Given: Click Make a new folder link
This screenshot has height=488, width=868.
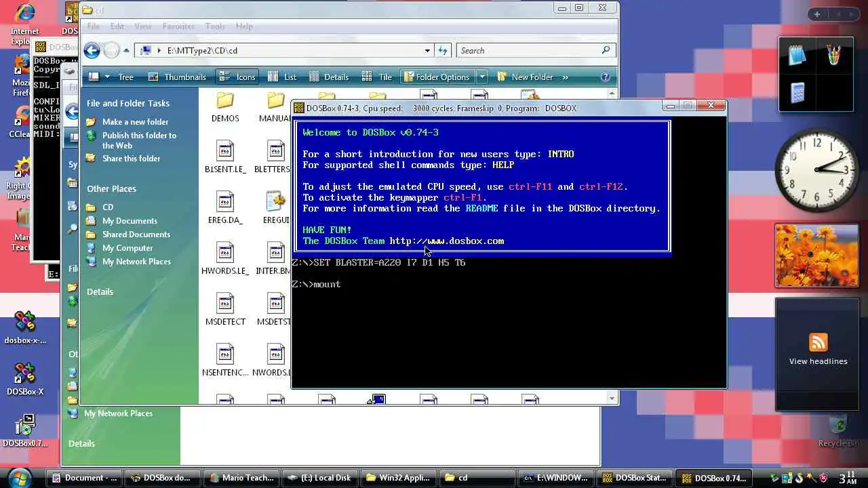Looking at the screenshot, I should pyautogui.click(x=135, y=121).
